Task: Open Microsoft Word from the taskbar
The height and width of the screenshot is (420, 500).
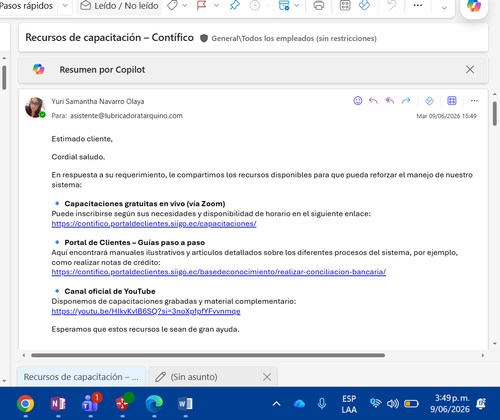Action: click(x=185, y=404)
